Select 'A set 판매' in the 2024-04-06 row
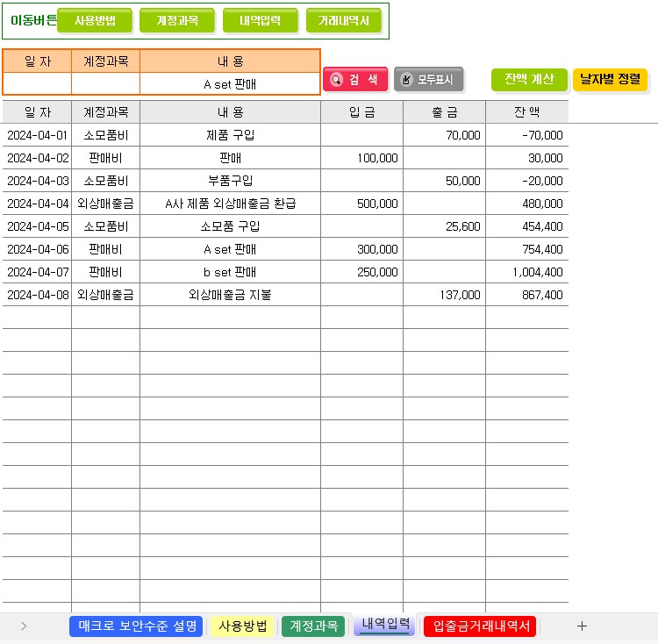 [230, 249]
